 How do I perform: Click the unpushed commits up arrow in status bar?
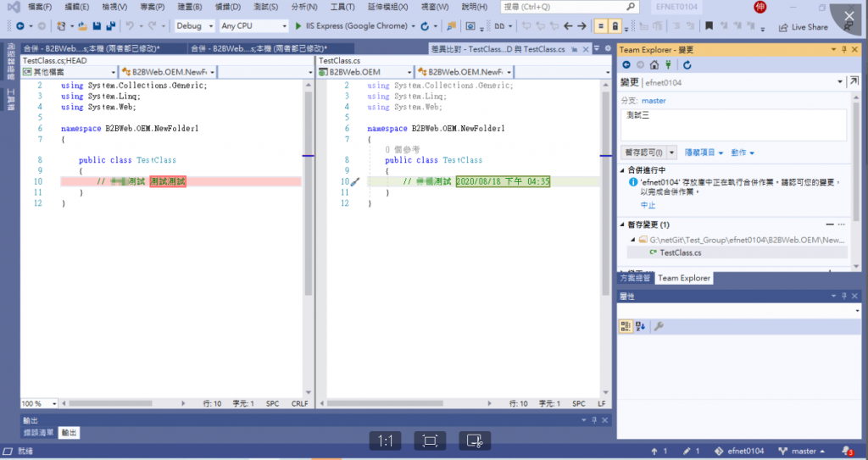coord(659,452)
